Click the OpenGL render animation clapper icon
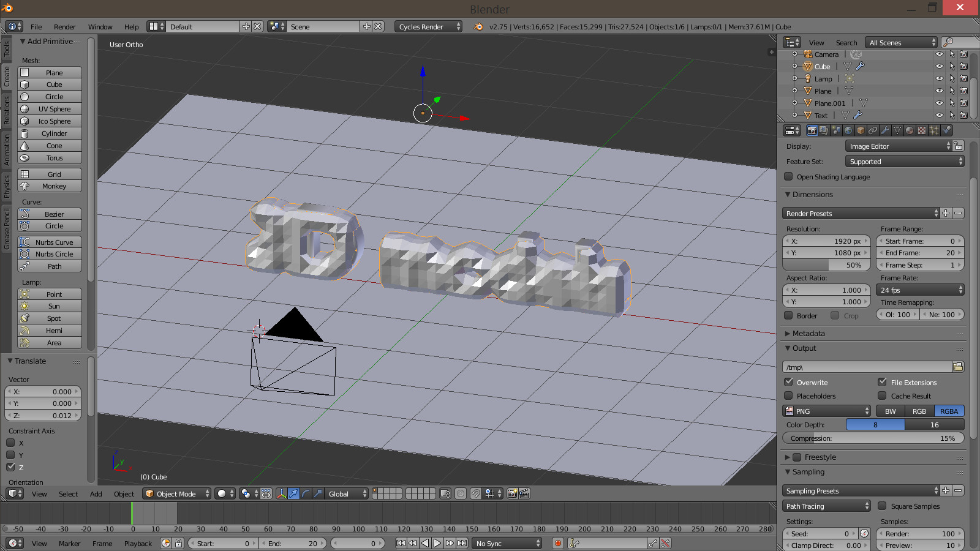 click(x=524, y=493)
